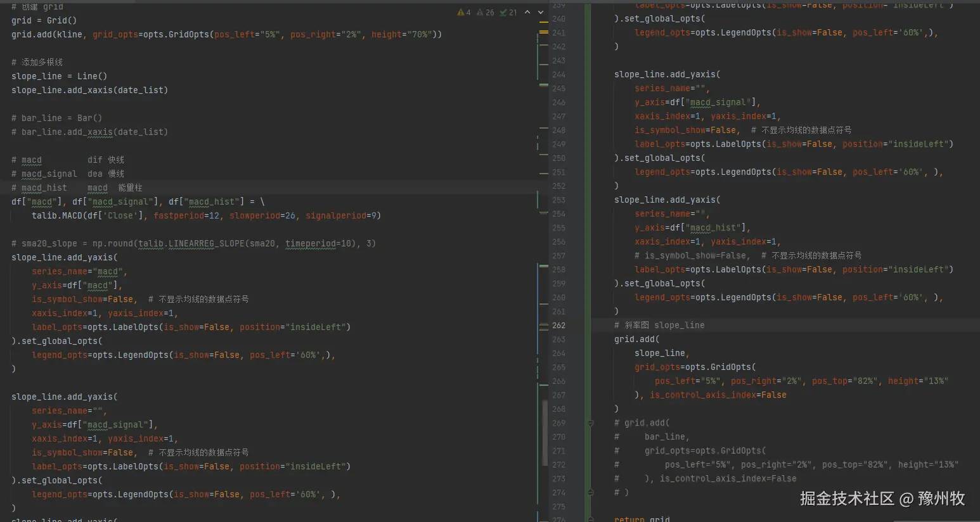980x522 pixels.
Task: Click the commented line '# bar_line = Bar()'
Action: (x=56, y=118)
